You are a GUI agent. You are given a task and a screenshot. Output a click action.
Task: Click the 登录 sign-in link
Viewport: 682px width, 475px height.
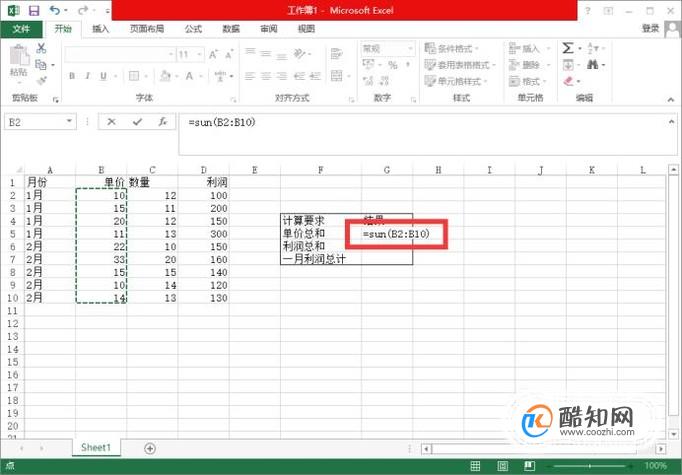pos(651,28)
